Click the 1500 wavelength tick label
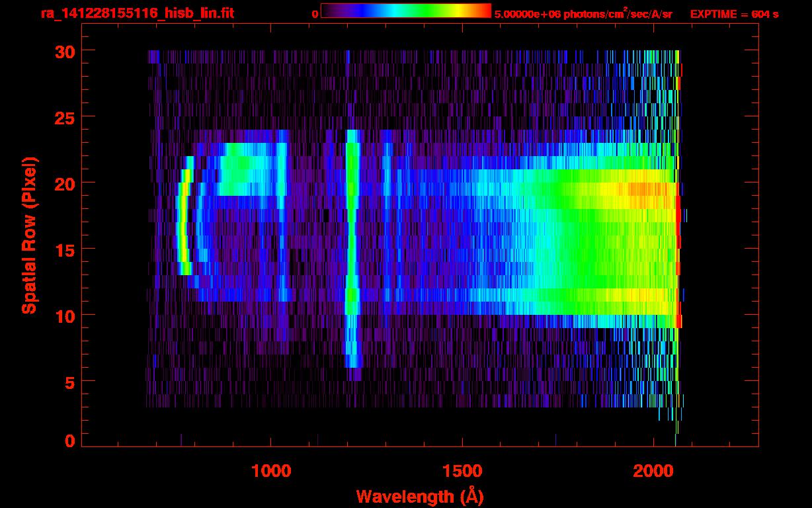Viewport: 812px width, 508px height. 462,470
